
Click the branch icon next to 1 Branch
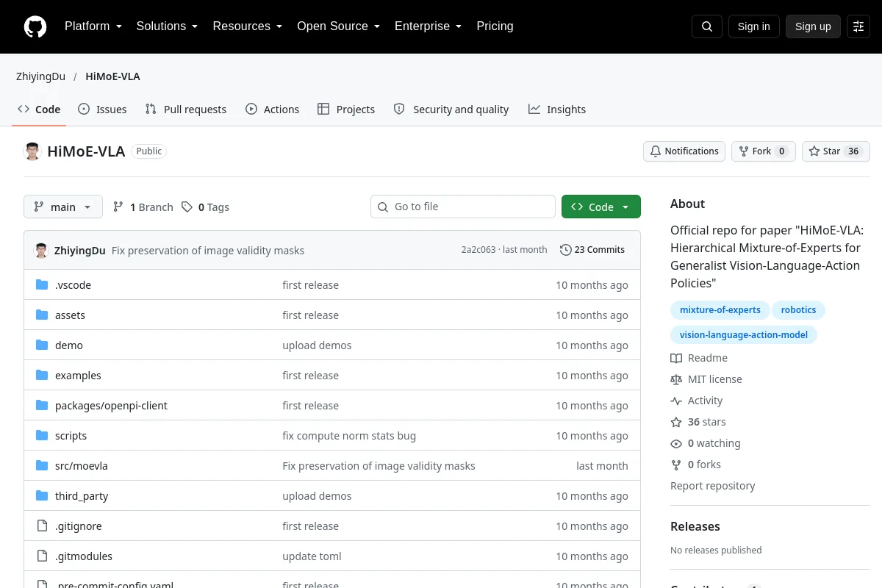pyautogui.click(x=118, y=207)
